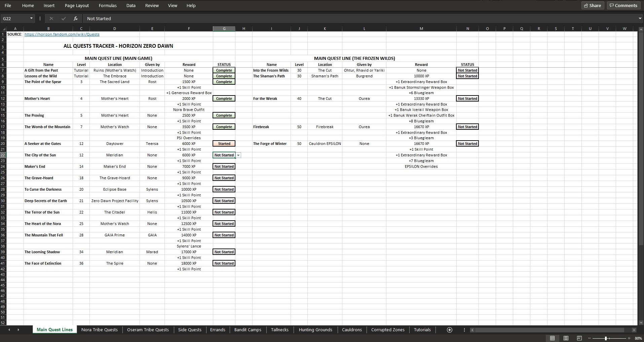Zoom out with the minus icon
This screenshot has width=644, height=342.
click(590, 338)
